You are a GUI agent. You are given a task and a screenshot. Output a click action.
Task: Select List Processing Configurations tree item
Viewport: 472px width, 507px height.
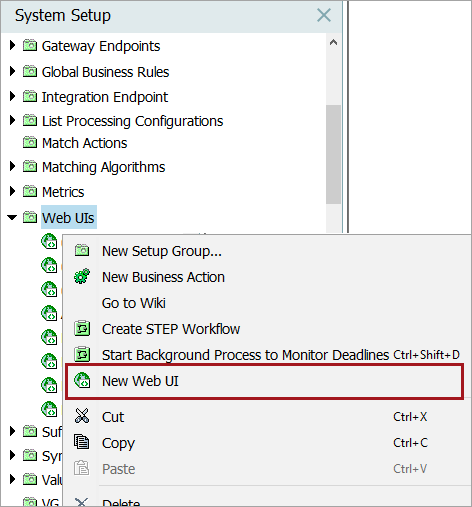[x=132, y=121]
